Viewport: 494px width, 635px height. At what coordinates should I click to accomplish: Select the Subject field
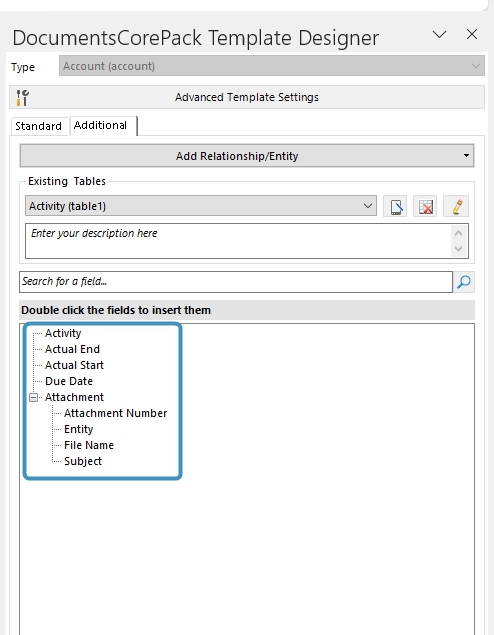click(x=83, y=461)
